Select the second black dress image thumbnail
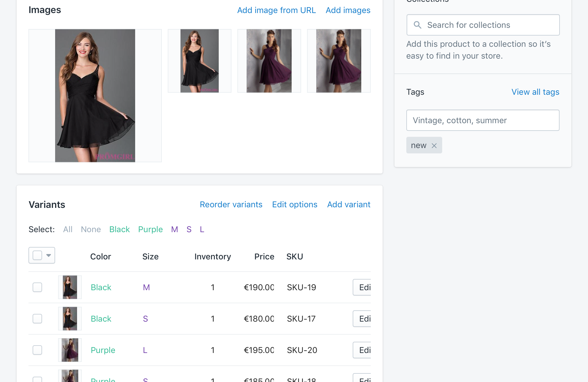The width and height of the screenshot is (588, 382). (199, 61)
